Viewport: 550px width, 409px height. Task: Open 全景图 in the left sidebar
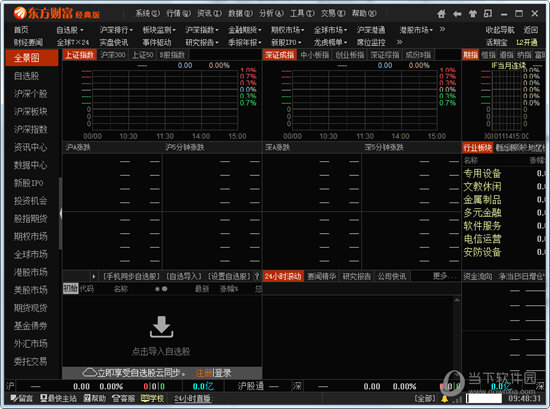pyautogui.click(x=32, y=58)
